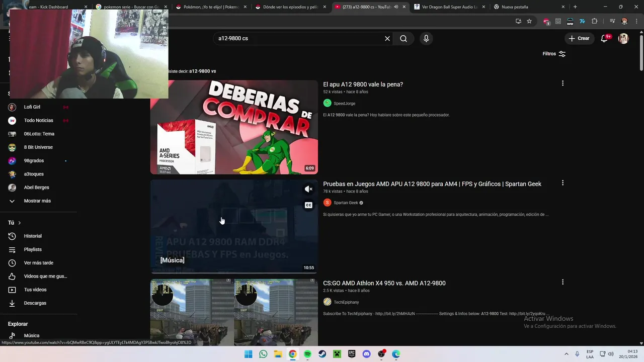Open the Chrome three-dot menu
644x362 pixels.
point(636,21)
